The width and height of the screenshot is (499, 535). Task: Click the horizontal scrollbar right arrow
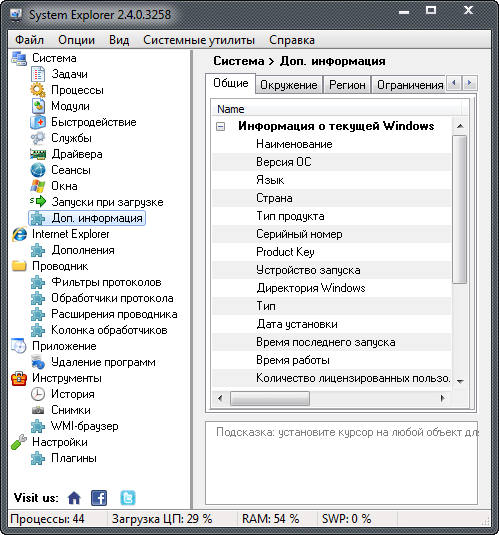(443, 398)
